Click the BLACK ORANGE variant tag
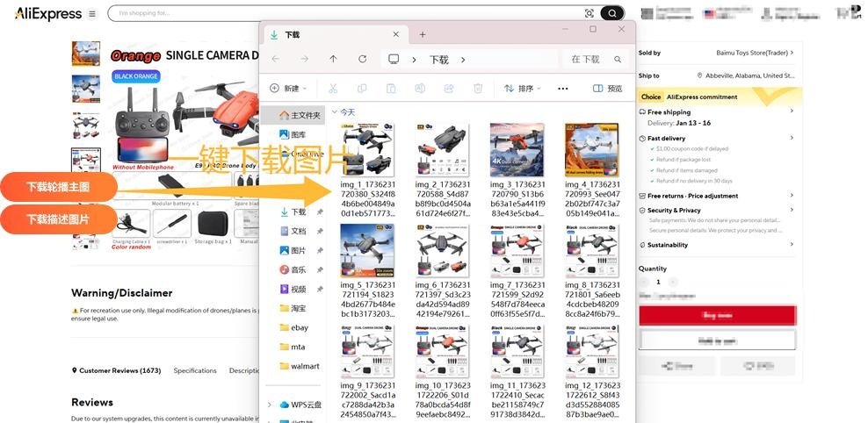The width and height of the screenshot is (868, 423). point(136,76)
